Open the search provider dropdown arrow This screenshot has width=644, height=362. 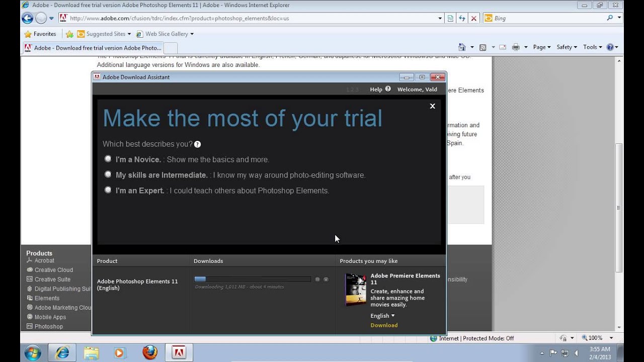point(619,18)
